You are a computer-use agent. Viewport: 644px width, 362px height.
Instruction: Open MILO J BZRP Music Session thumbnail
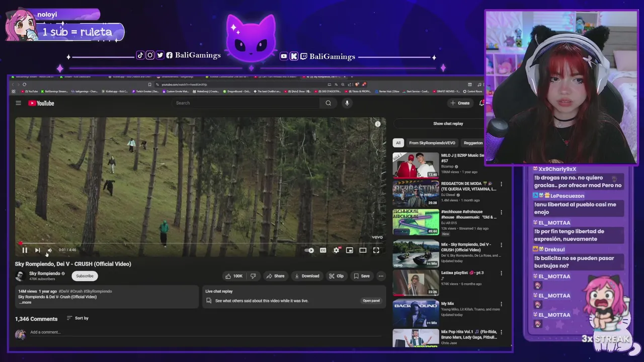[416, 165]
